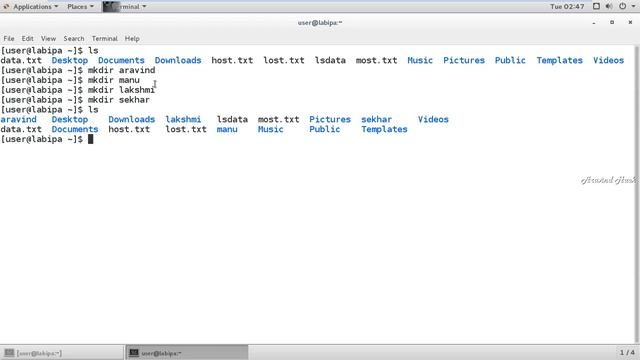Viewport: 640px width, 360px height.
Task: Click 'Videos' in the second ls output
Action: [x=433, y=119]
